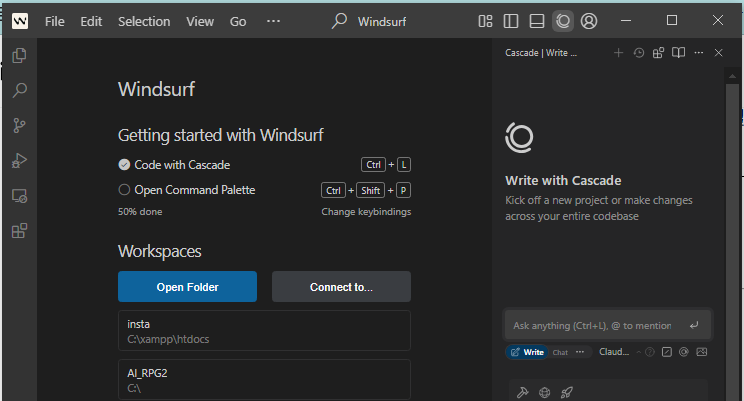Viewport: 744px width, 401px height.
Task: Toggle the Cascade panel icon in title bar
Action: click(x=563, y=21)
